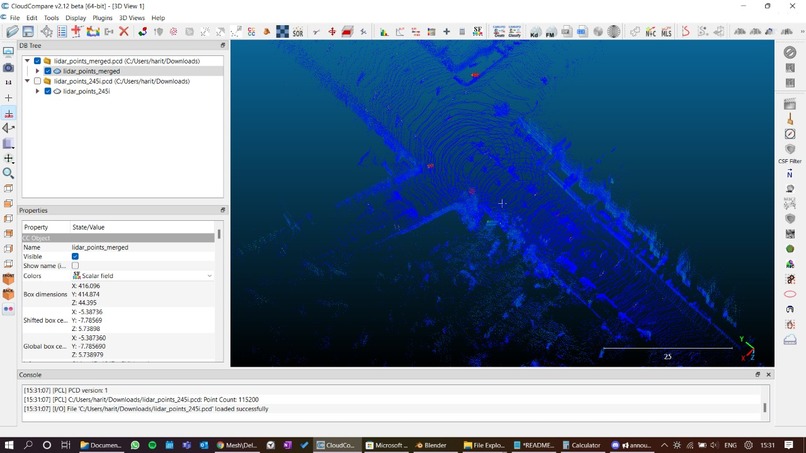Click the MLS smoothing plugin icon
Viewport: 806px width, 453px height.
(x=666, y=32)
